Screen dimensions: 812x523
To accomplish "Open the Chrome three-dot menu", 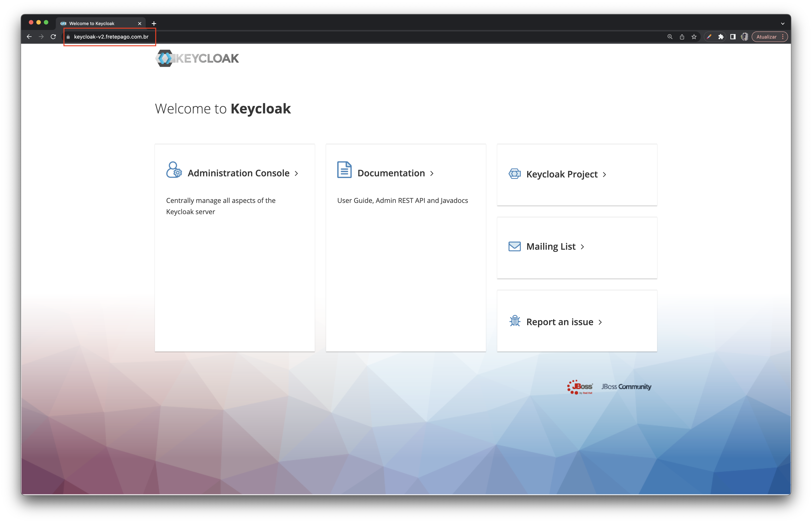I will click(783, 37).
